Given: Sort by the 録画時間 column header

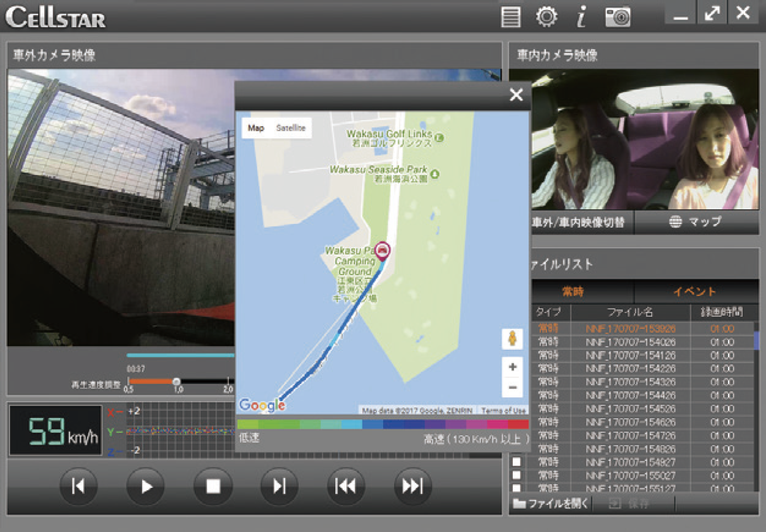Looking at the screenshot, I should 722,312.
